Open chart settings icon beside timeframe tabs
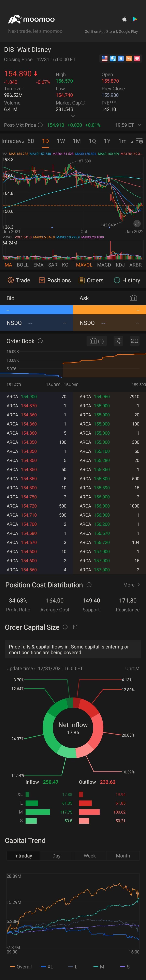146x980 pixels. point(140,141)
